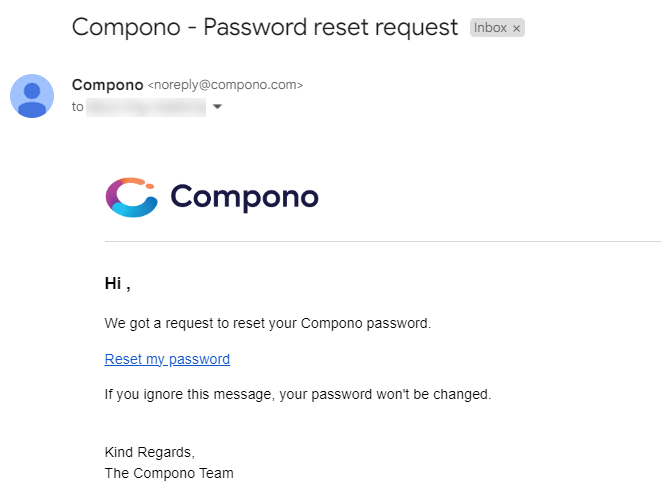Click the horizontal divider below the logo
The width and height of the screenshot is (661, 495).
(x=383, y=242)
